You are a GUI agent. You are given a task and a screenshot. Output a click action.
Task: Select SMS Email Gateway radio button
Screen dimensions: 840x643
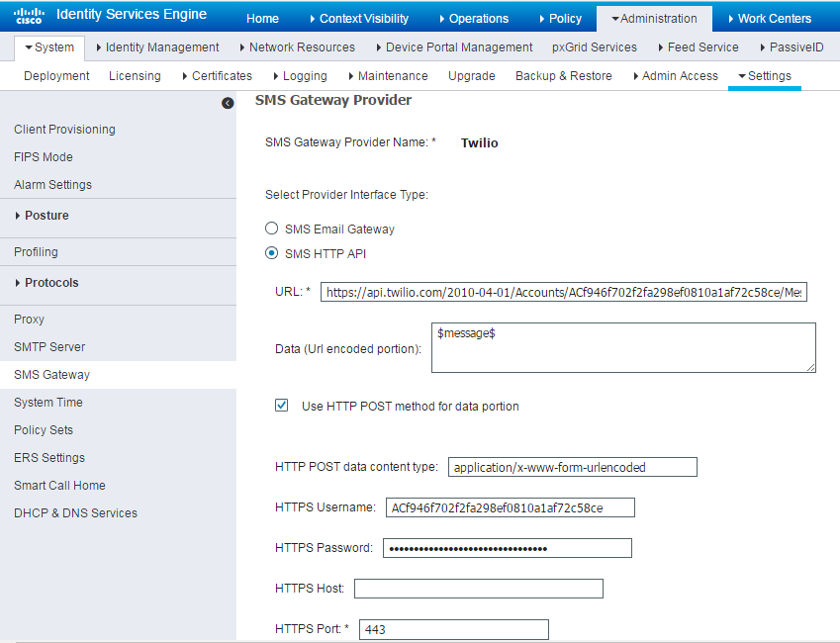pos(272,229)
